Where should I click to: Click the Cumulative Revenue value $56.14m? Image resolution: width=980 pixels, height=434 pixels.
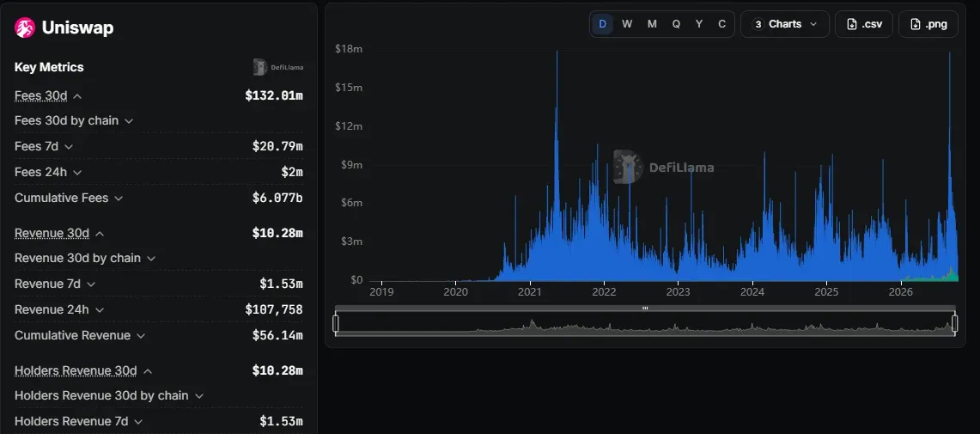point(277,336)
